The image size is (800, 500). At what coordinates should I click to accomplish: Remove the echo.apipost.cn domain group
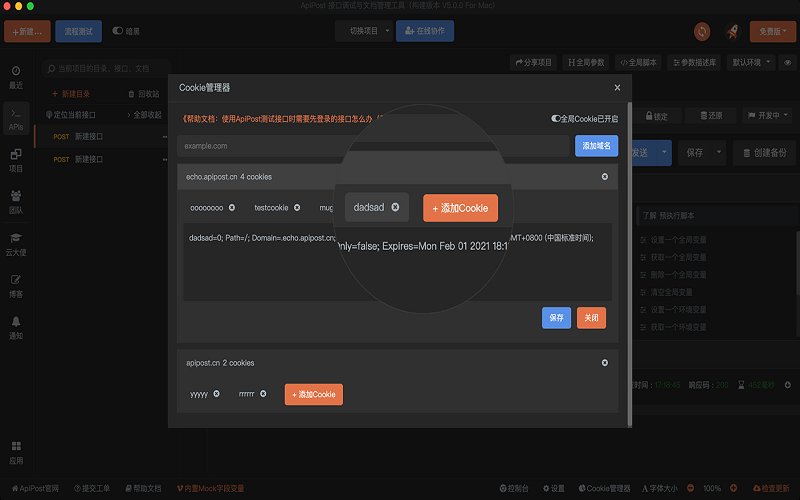(x=604, y=177)
